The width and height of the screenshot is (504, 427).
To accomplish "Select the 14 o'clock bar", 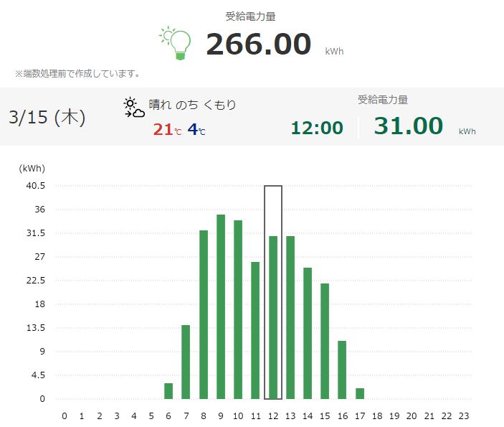I will pos(308,334).
